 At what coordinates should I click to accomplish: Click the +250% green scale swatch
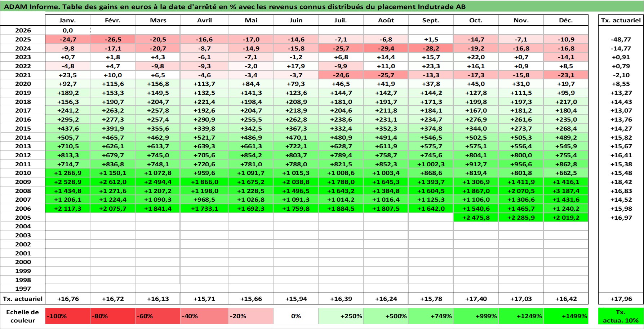341,316
